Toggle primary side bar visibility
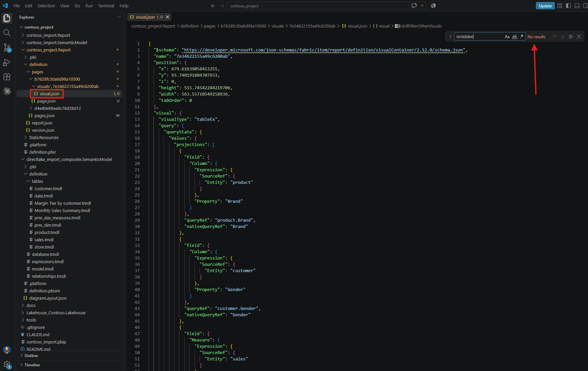 coord(568,6)
